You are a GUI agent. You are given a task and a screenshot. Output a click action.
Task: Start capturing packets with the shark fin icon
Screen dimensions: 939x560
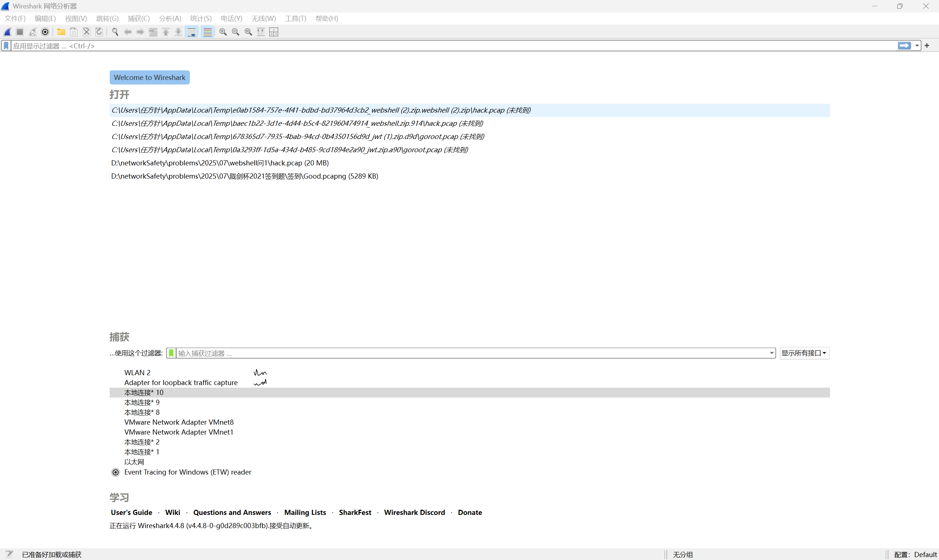pyautogui.click(x=8, y=32)
